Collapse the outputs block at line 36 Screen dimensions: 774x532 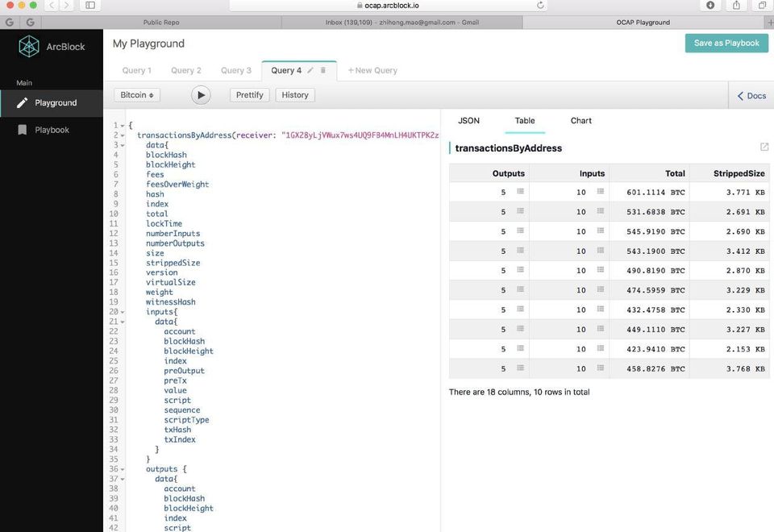tap(123, 469)
